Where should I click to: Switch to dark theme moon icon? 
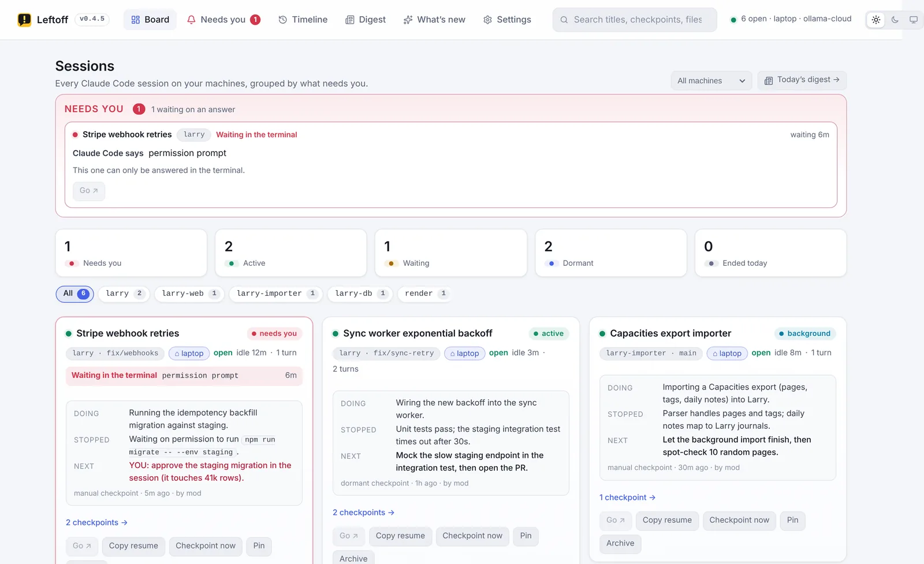(x=895, y=20)
